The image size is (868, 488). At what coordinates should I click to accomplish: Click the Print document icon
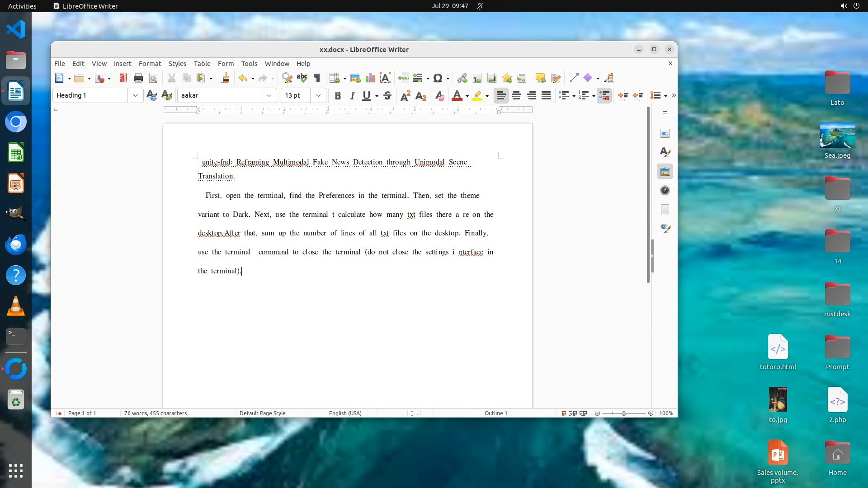coord(138,78)
